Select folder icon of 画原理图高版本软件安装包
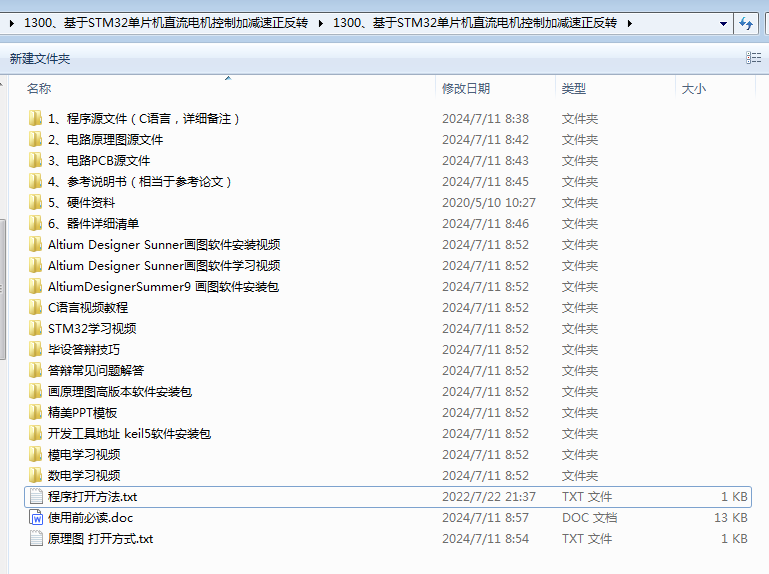Screen dimensions: 769x574 pos(35,391)
